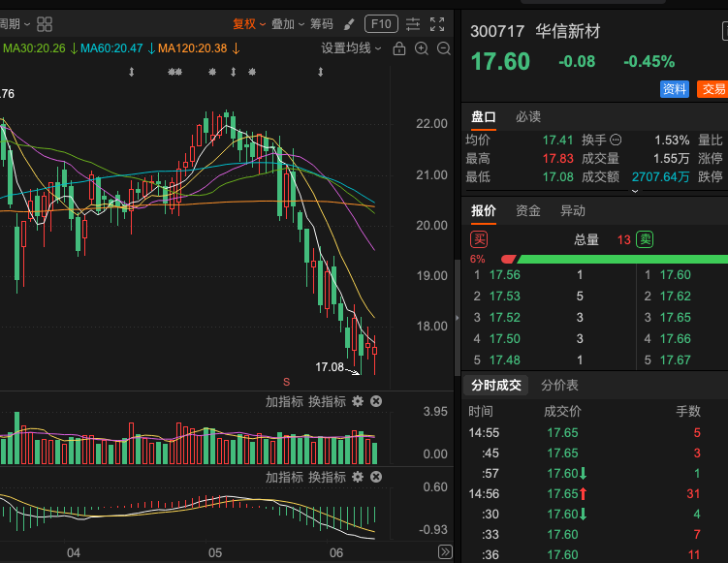Enter fullscreen chart mode

[437, 24]
